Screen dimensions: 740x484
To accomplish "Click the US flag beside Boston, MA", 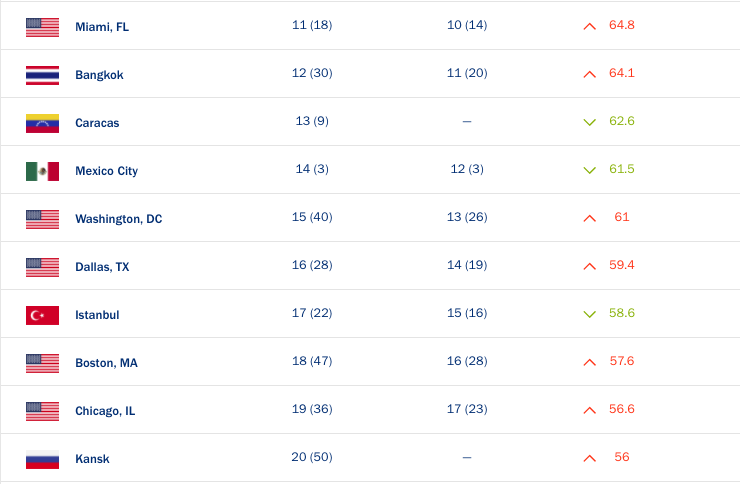I will coord(42,363).
